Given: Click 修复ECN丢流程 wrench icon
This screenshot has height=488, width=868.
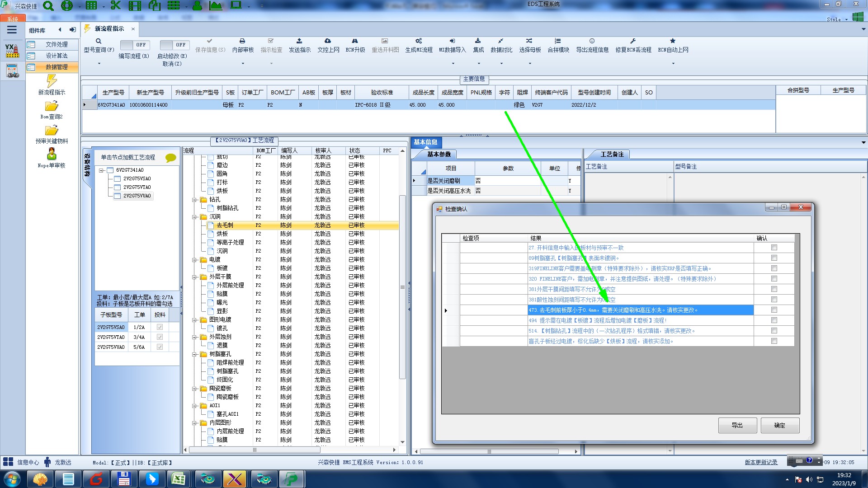Looking at the screenshot, I should (x=633, y=41).
